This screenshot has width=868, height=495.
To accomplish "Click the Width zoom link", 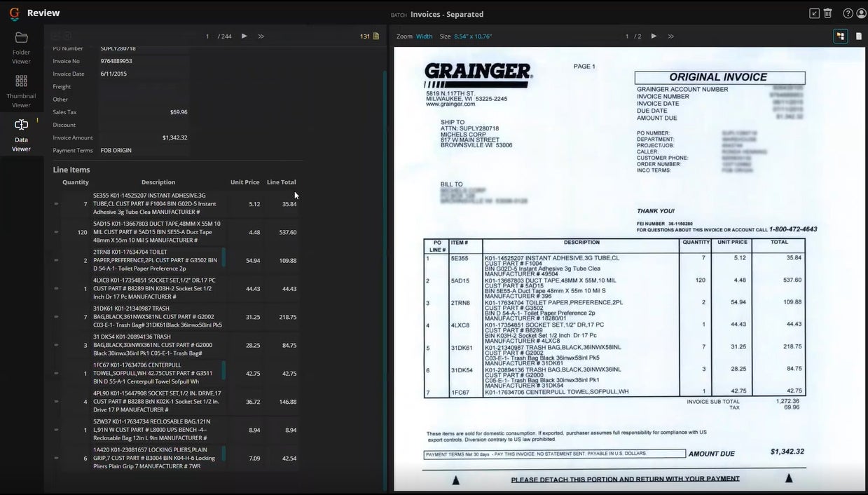I will click(425, 36).
